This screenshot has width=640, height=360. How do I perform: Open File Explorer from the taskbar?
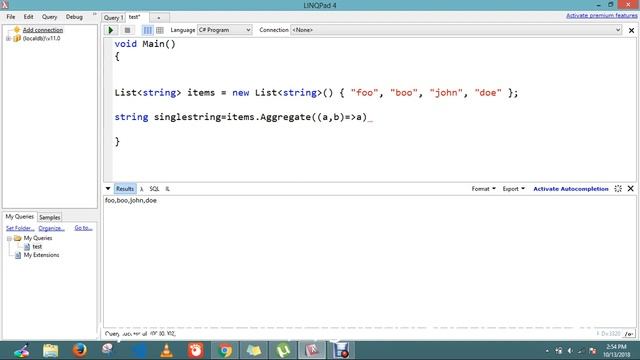[51, 351]
